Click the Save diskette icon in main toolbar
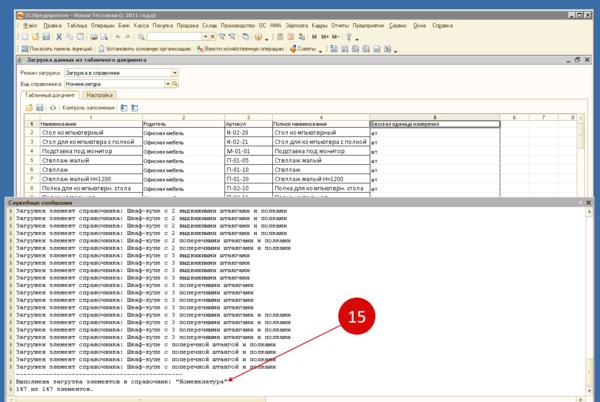The height and width of the screenshot is (402, 600). (x=46, y=37)
